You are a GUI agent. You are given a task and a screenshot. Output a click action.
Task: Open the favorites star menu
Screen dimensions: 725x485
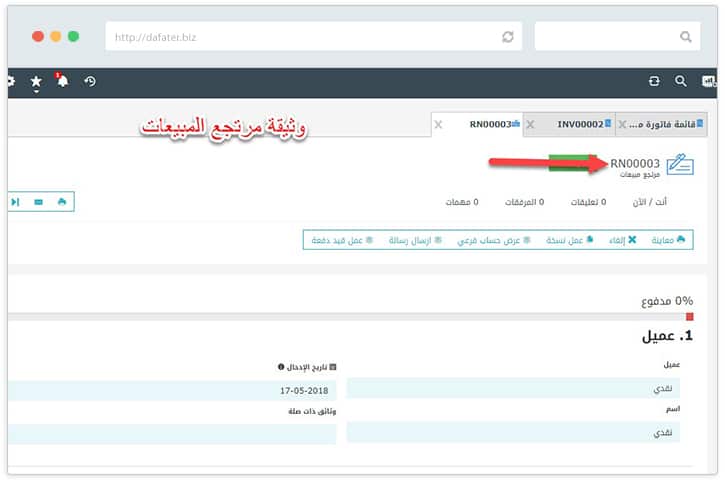[x=36, y=82]
